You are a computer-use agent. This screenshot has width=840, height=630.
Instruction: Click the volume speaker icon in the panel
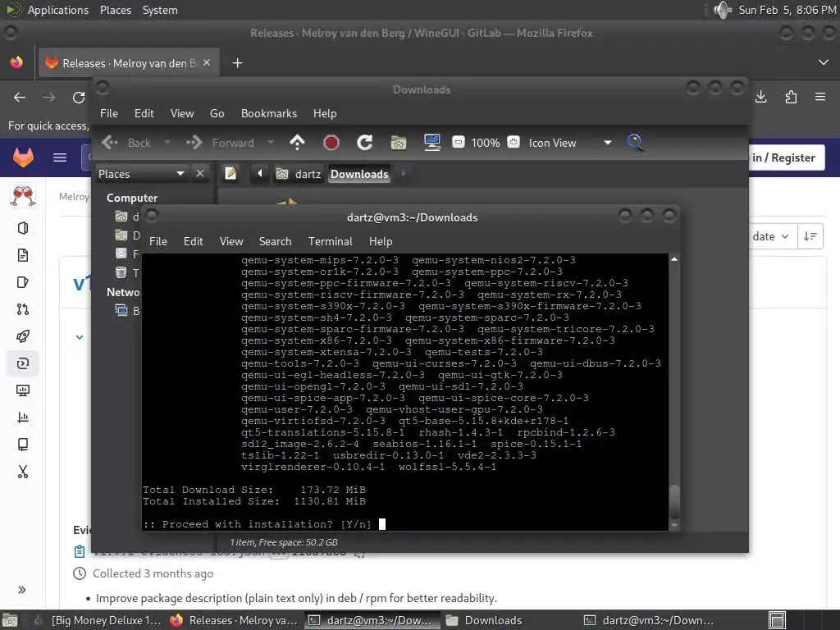pos(722,10)
